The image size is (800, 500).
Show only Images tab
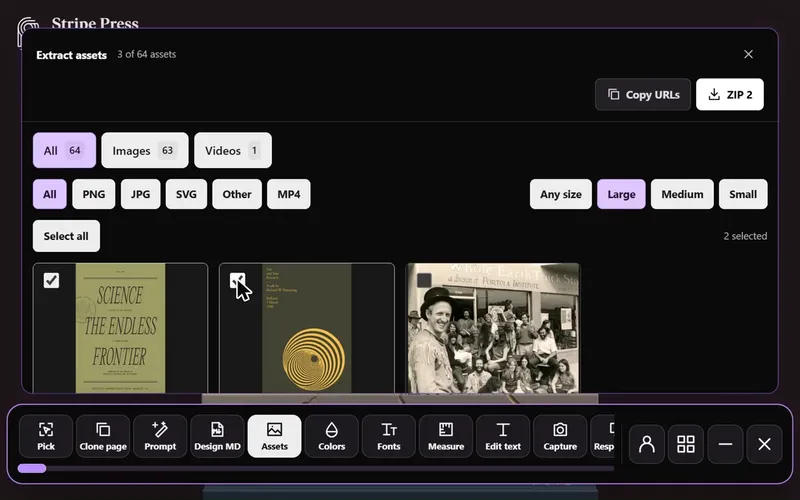145,151
